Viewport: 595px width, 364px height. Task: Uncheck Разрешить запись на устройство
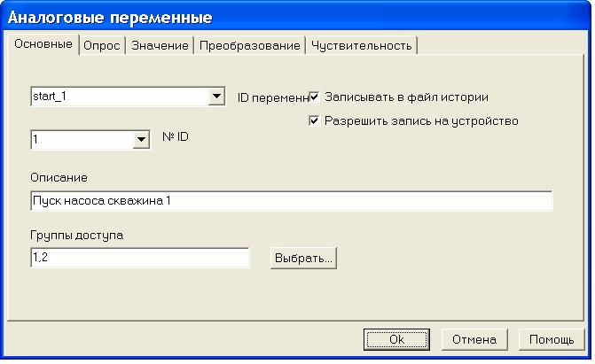coord(315,120)
